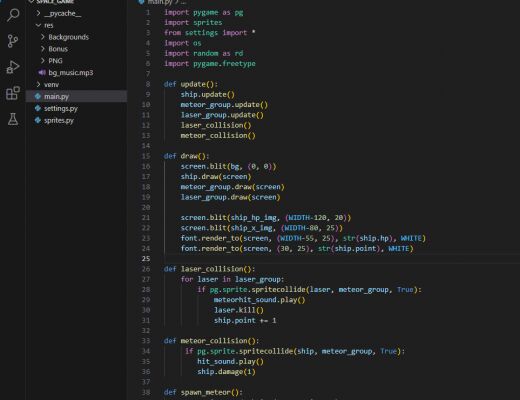Screen dimensions: 520x400
Task: Click the settings.py Python file icon
Action: tap(38, 108)
